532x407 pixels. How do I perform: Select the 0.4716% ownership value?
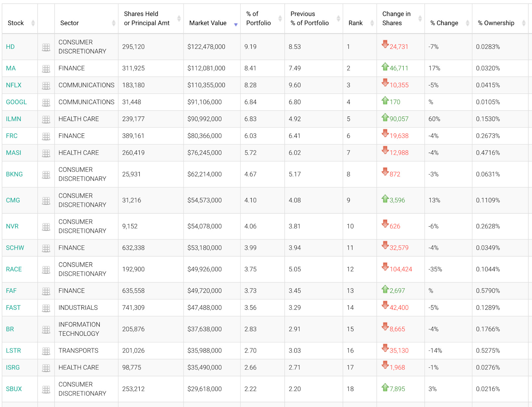point(488,153)
